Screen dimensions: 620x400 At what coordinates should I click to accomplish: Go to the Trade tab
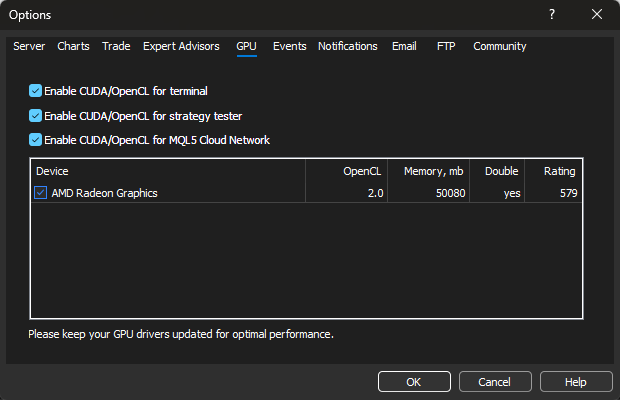(116, 46)
